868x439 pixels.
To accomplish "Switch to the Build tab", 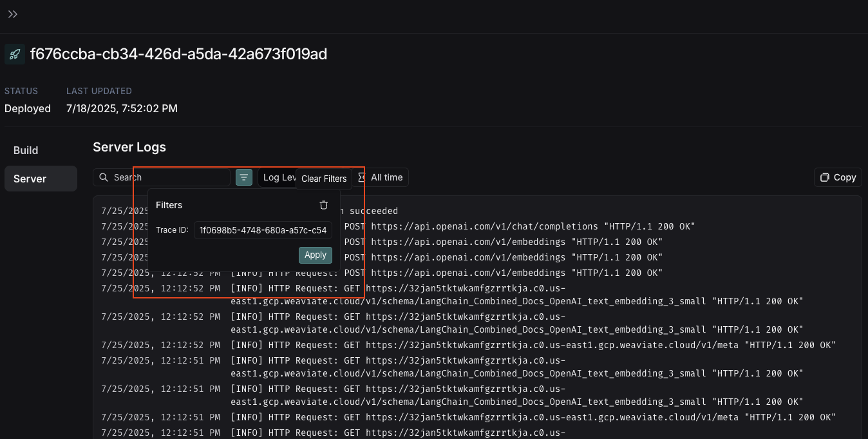I will [26, 150].
